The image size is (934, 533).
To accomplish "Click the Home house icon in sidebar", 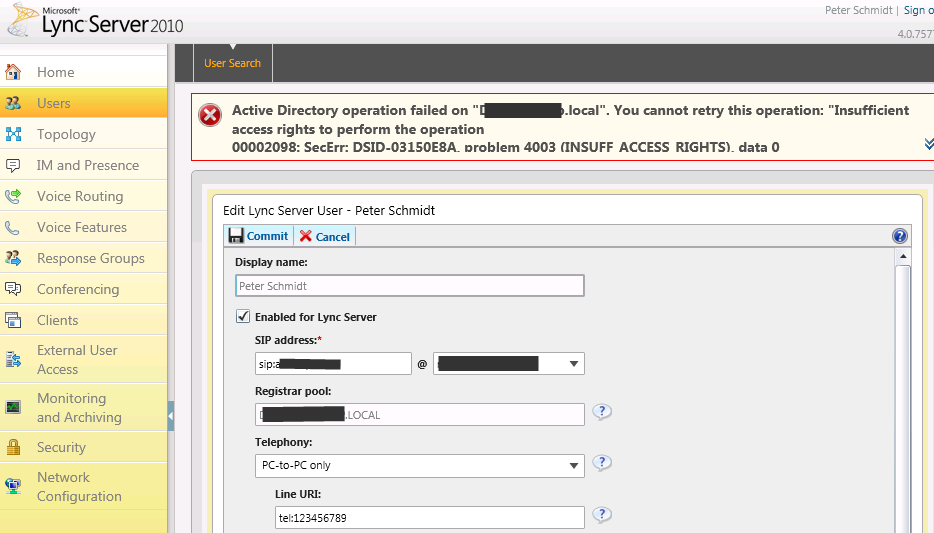I will pyautogui.click(x=13, y=72).
